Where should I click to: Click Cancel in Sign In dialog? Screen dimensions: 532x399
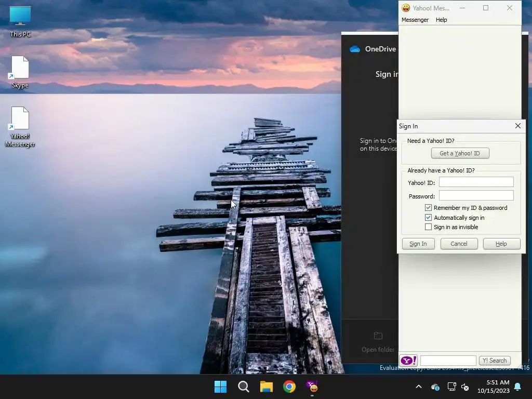[459, 244]
